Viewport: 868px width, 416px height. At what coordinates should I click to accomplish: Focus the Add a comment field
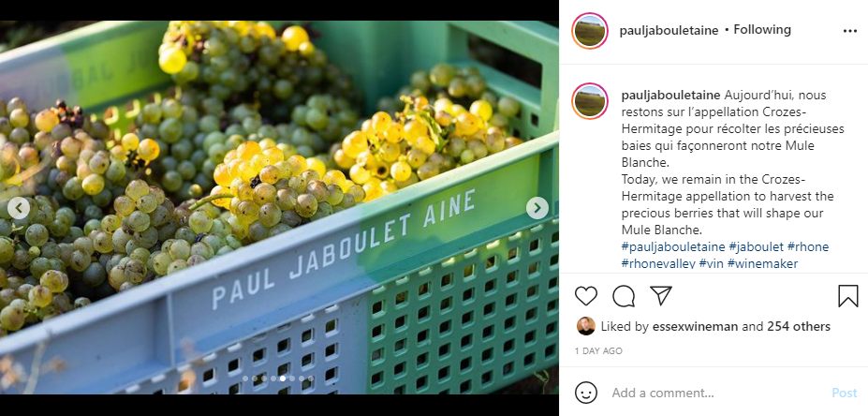(x=712, y=393)
